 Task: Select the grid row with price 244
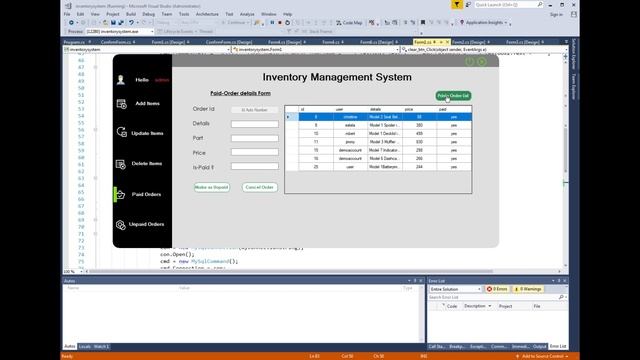click(378, 167)
